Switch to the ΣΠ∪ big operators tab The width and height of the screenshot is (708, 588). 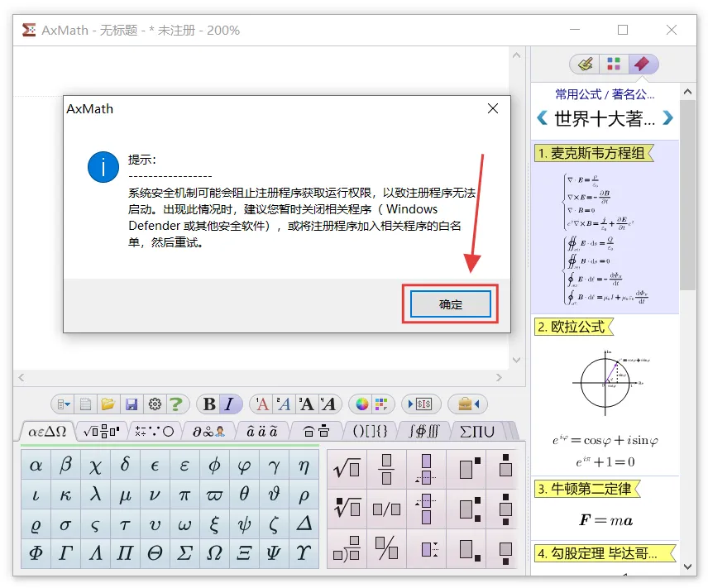click(x=476, y=432)
